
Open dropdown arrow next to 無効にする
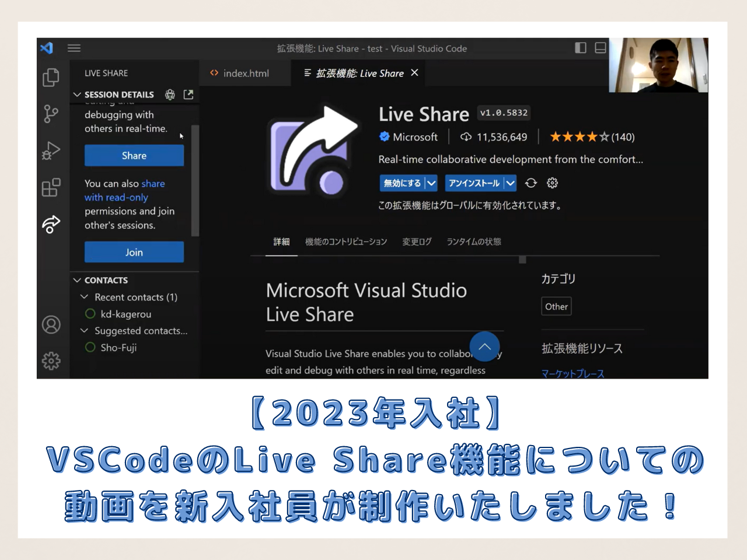pos(431,183)
